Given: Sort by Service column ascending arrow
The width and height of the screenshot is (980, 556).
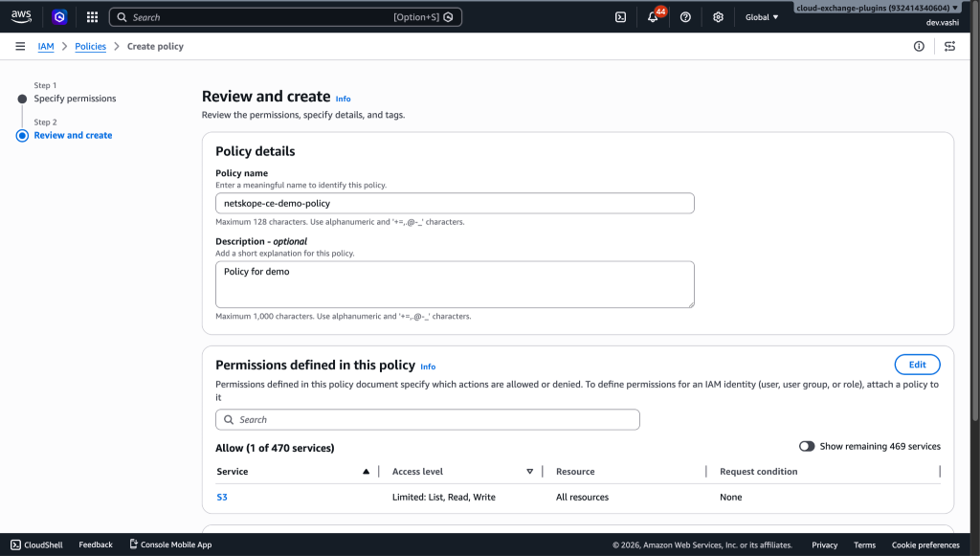Looking at the screenshot, I should click(367, 472).
